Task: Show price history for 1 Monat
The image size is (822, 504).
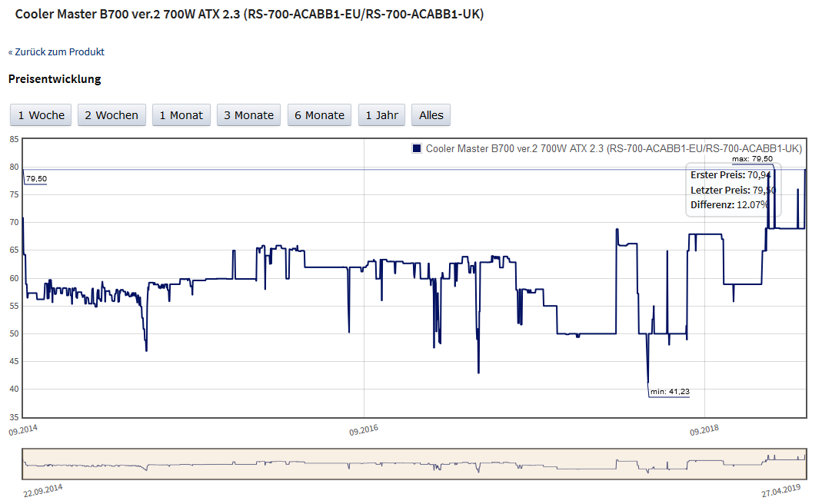Action: (x=181, y=115)
